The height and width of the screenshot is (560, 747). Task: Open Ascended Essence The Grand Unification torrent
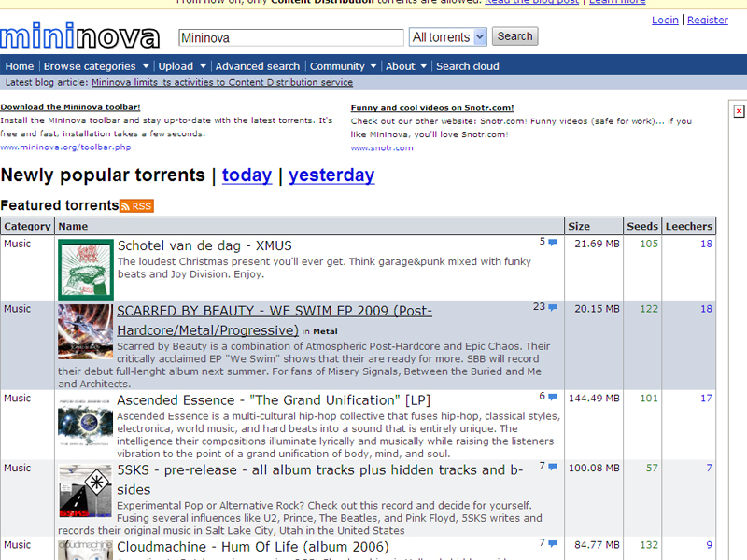click(274, 400)
